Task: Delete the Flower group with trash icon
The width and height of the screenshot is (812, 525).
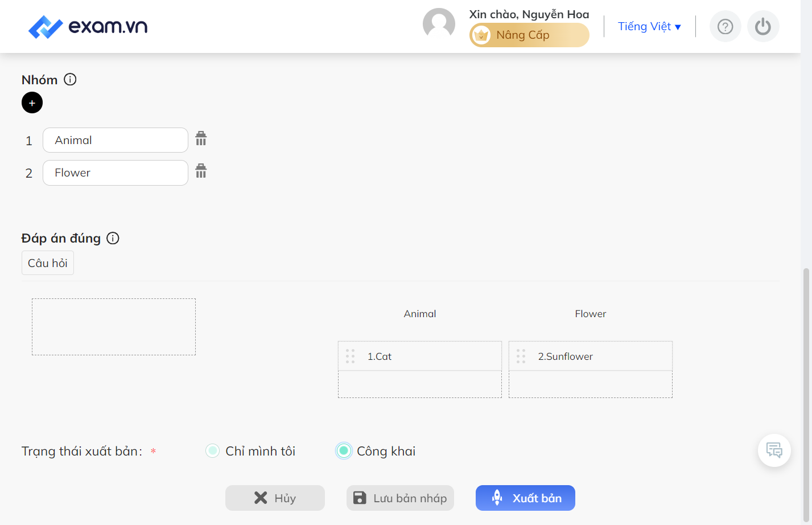Action: coord(201,171)
